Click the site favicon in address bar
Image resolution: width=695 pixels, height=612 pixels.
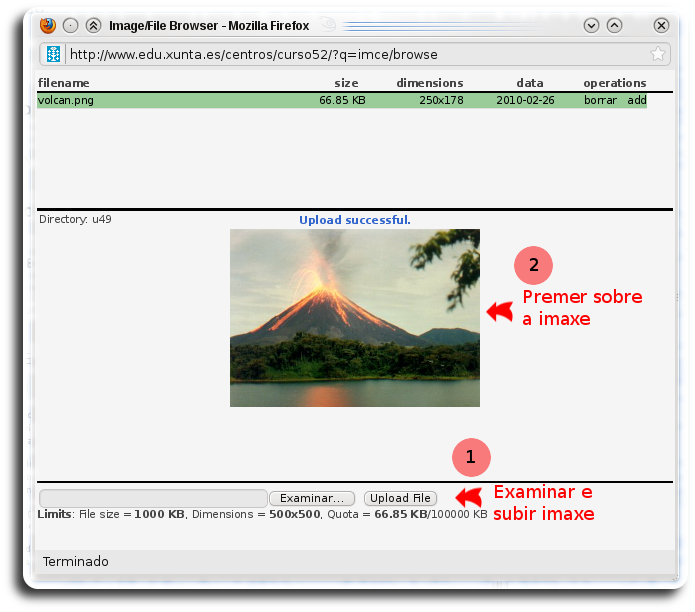(x=54, y=54)
